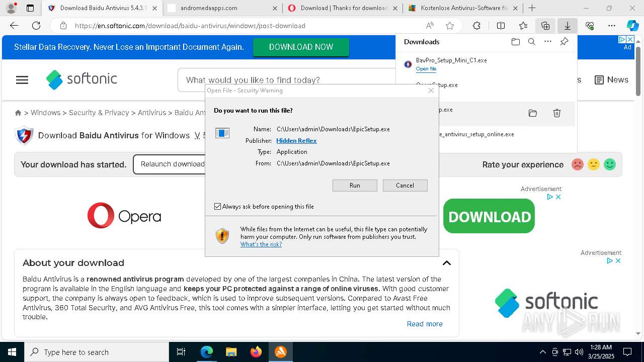Open the tab actions menu icon
This screenshot has height=362, width=644.
coord(30,8)
